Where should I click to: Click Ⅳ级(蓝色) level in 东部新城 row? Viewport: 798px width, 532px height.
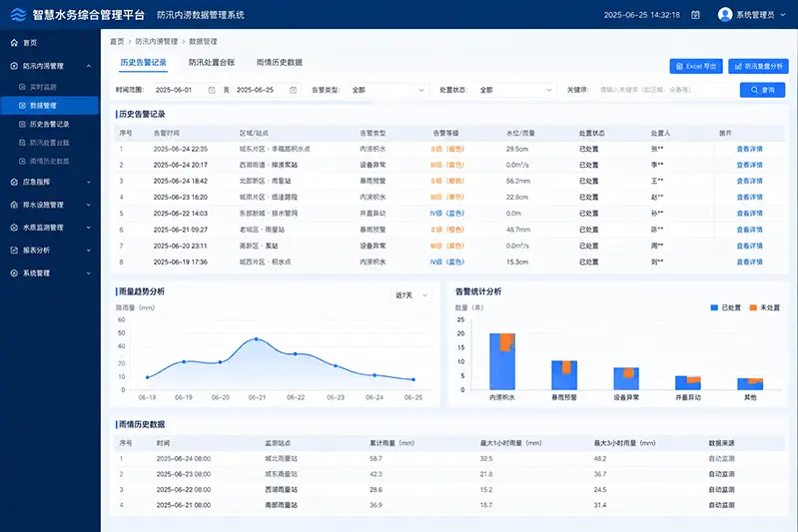(x=446, y=214)
